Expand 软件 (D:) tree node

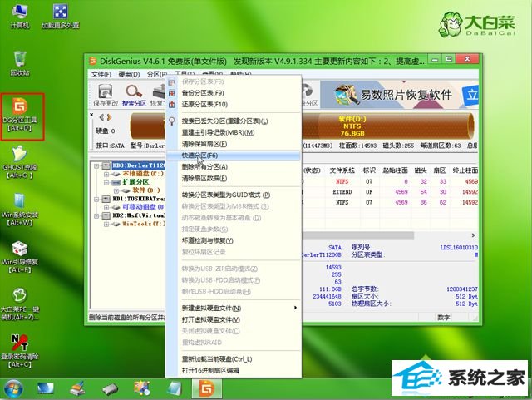tap(116, 190)
